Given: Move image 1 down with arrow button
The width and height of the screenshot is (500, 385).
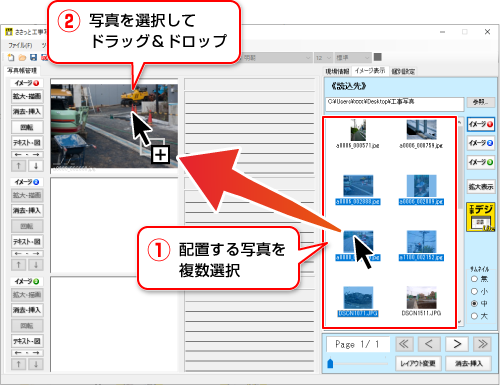Looking at the screenshot, I should (36, 166).
